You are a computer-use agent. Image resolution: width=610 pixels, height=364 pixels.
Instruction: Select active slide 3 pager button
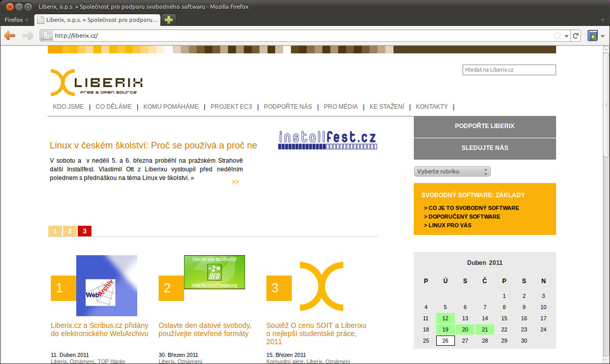pos(84,231)
